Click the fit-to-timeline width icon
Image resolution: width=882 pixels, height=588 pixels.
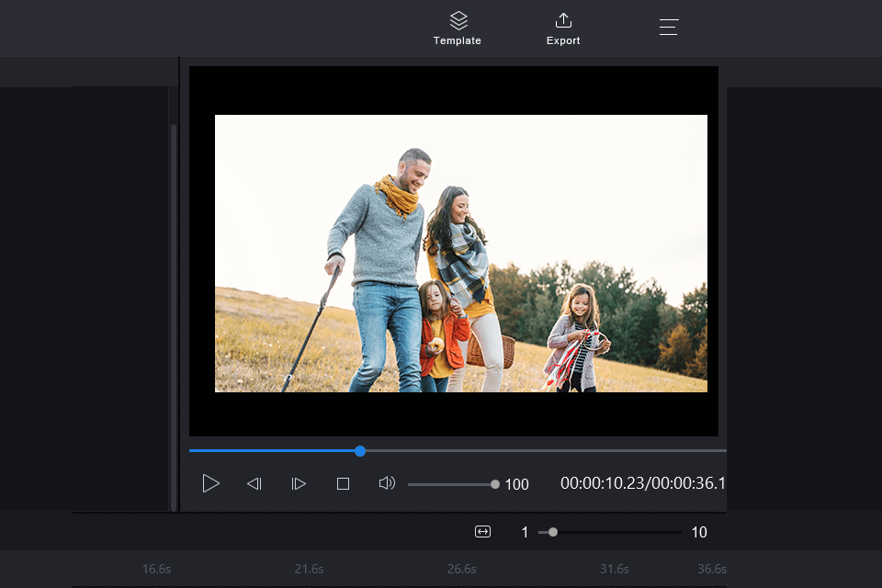[483, 532]
